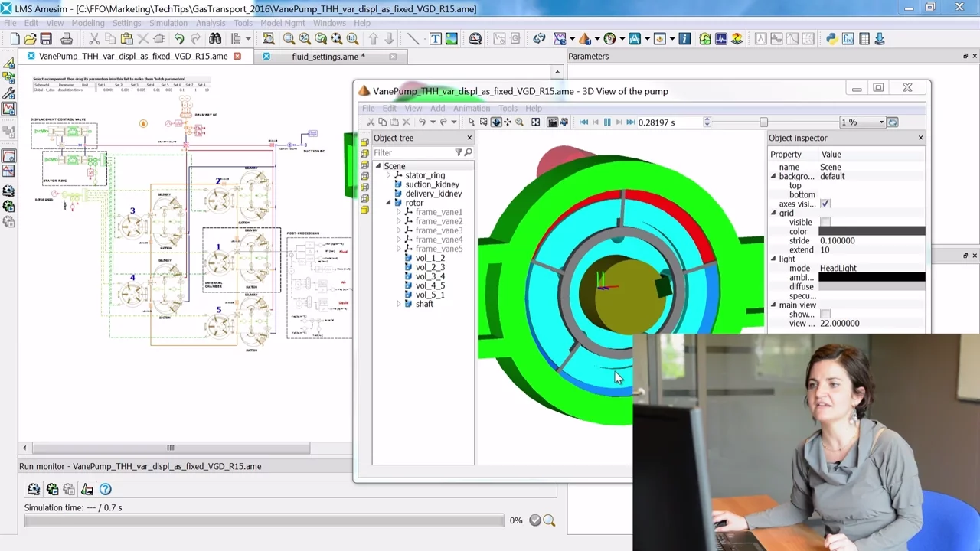Click the plot curve toolbar icon
Viewport: 980px width, 551px height.
pyautogui.click(x=560, y=38)
